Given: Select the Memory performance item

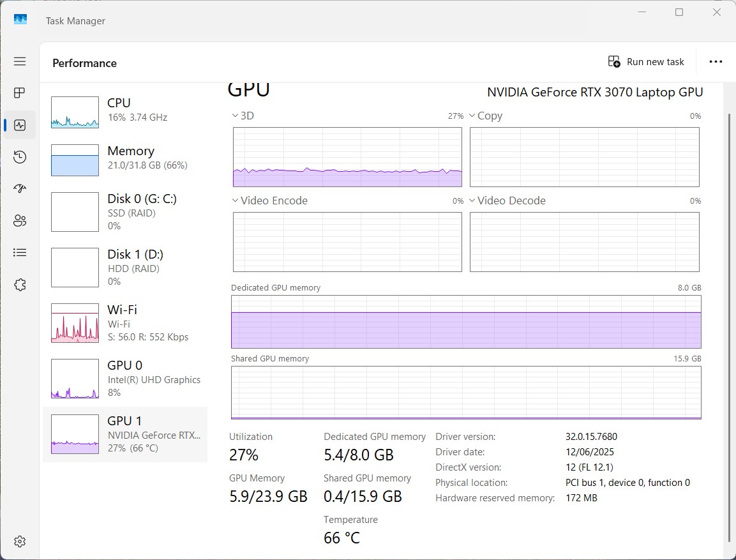Looking at the screenshot, I should [x=125, y=160].
